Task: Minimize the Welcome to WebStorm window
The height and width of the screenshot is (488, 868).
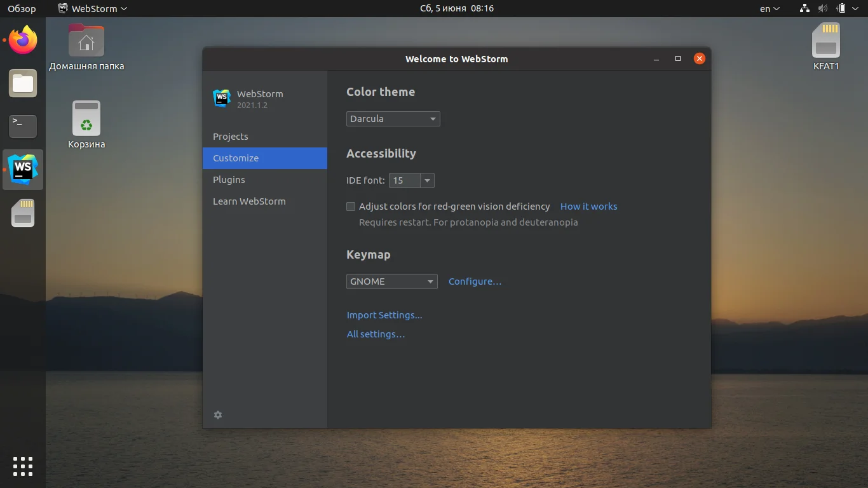Action: tap(656, 58)
